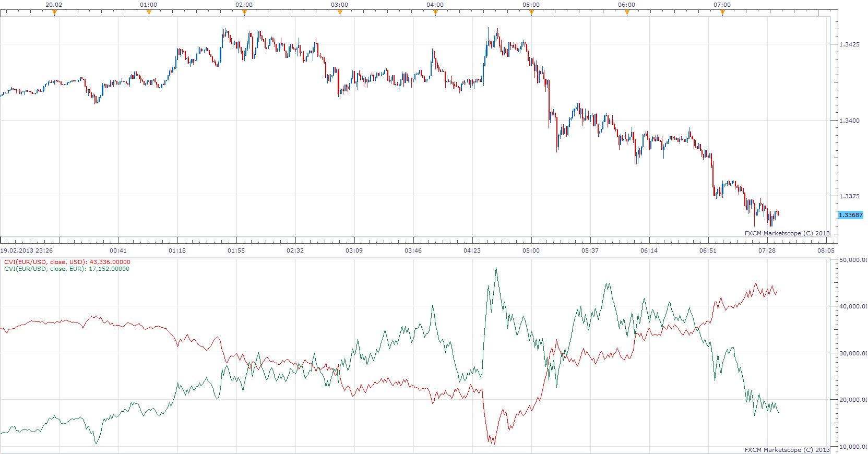Viewport: 868px width, 454px height.
Task: Select the 40,000 level on the CVI axis
Action: tap(853, 306)
